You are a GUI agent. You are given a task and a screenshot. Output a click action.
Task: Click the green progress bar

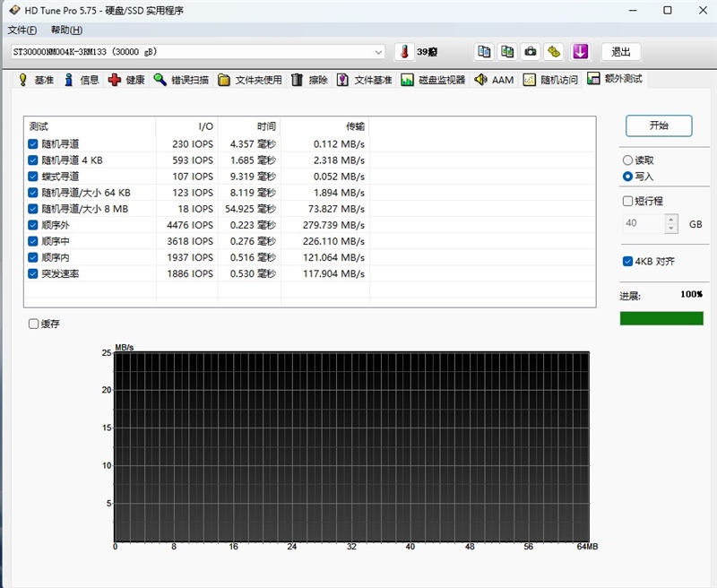[x=661, y=318]
